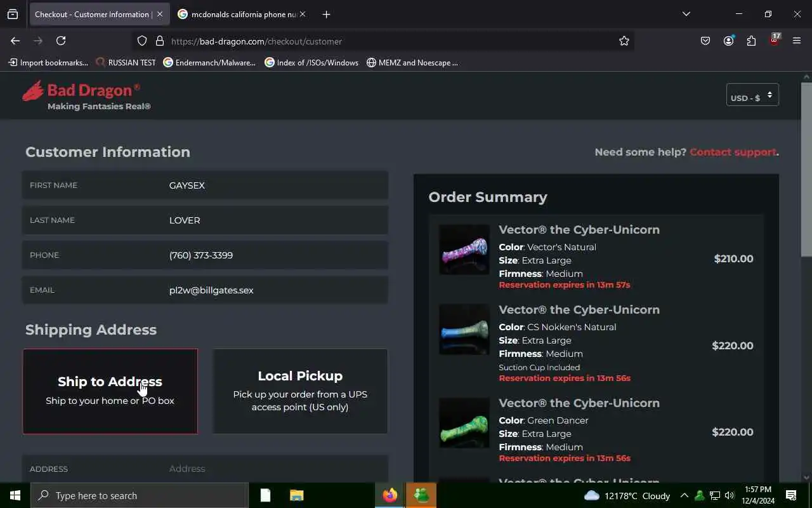Click the Suction Cup Included text

[x=539, y=367]
